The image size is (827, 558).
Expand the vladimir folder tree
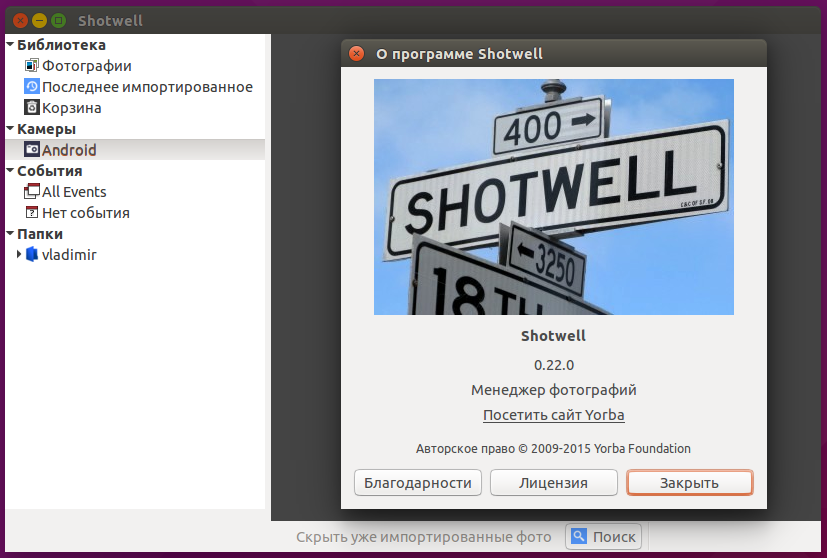(19, 254)
